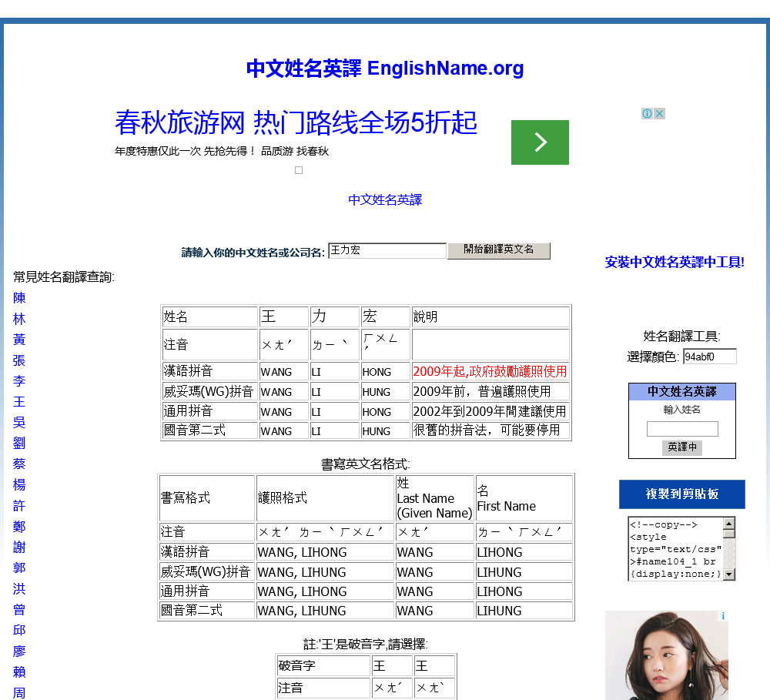Click the 春秋旅游网 ad headline
770x700 pixels.
pyautogui.click(x=296, y=122)
